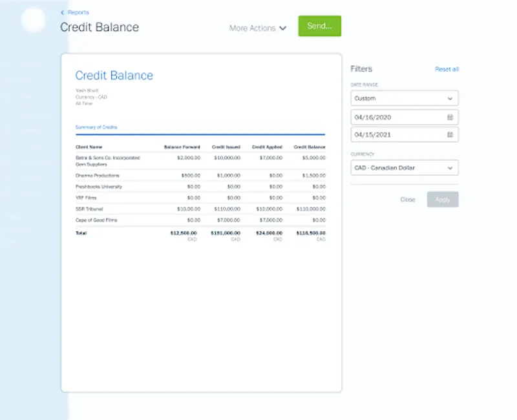The width and height of the screenshot is (517, 420).
Task: Select the Dharma Productions client row
Action: point(98,175)
